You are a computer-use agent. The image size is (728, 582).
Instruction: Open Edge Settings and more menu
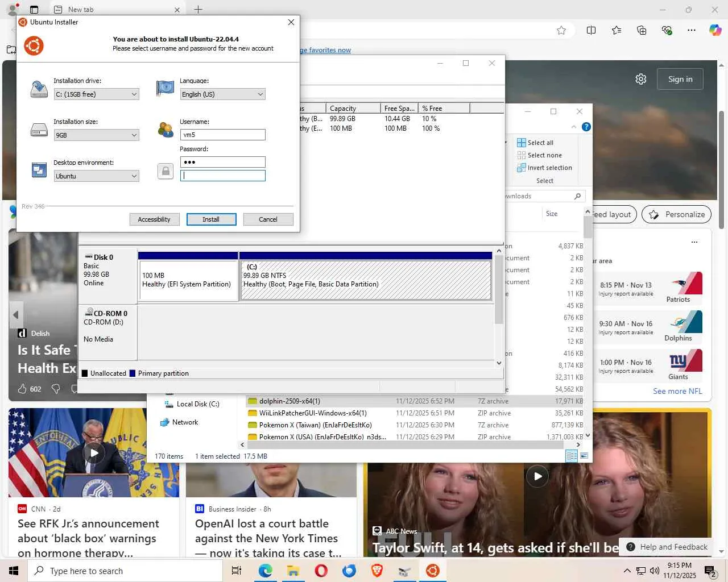[x=692, y=30]
